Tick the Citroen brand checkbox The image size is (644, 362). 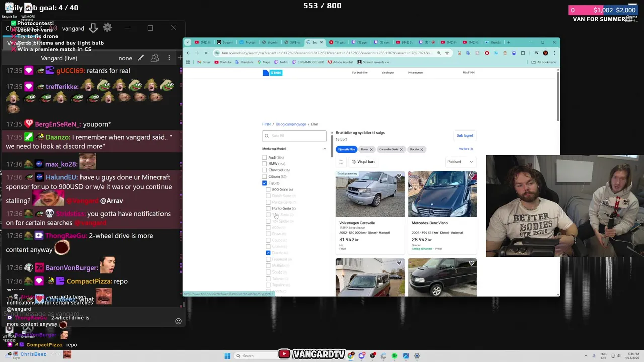click(264, 176)
